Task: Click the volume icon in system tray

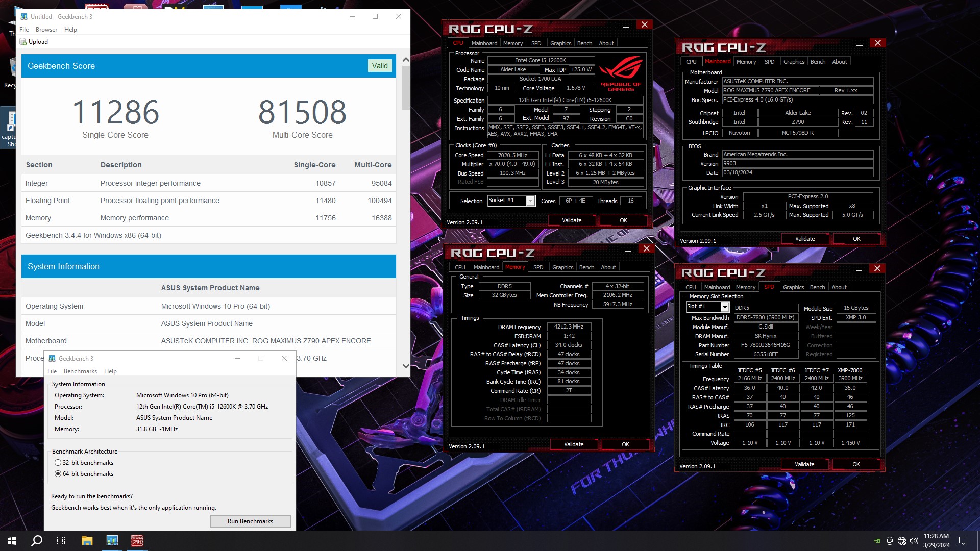Action: point(914,541)
